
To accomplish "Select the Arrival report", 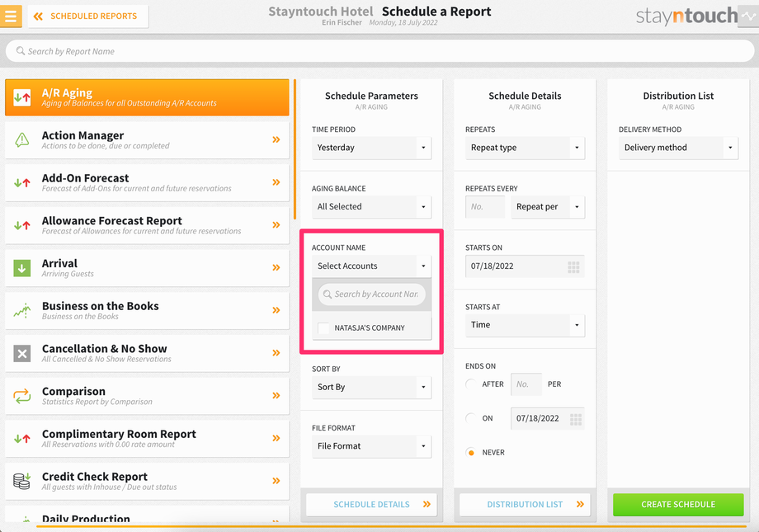I will pyautogui.click(x=147, y=268).
